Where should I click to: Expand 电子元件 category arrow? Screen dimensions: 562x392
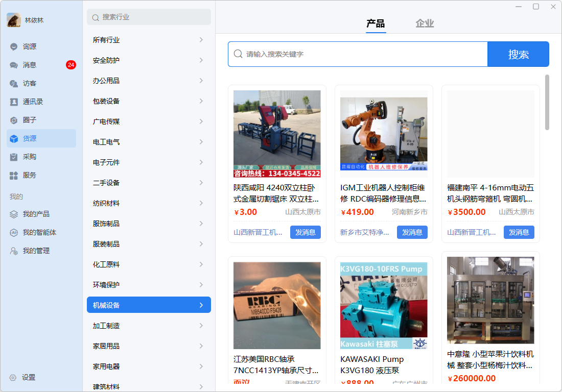click(x=201, y=162)
